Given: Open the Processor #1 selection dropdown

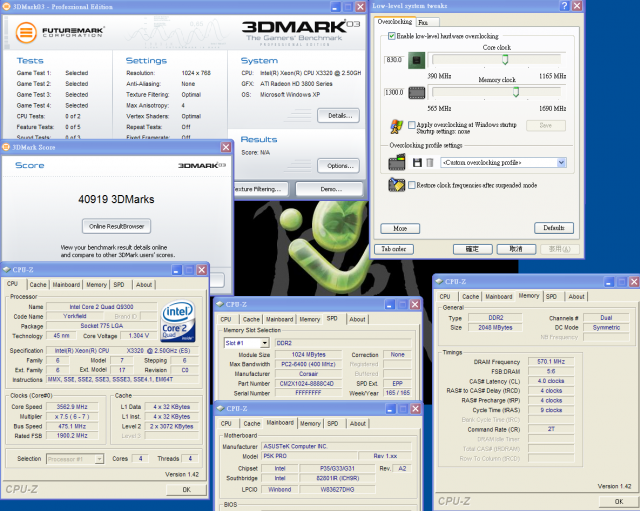Looking at the screenshot, I should (99, 459).
